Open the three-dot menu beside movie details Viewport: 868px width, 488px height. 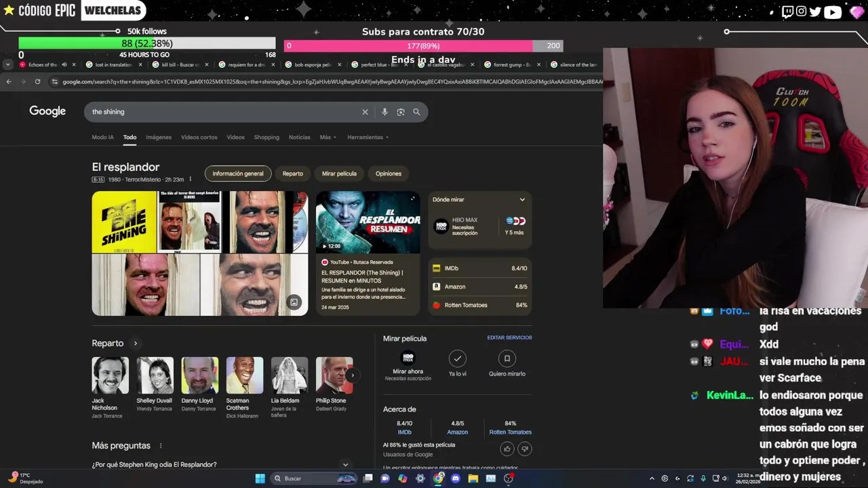click(191, 180)
